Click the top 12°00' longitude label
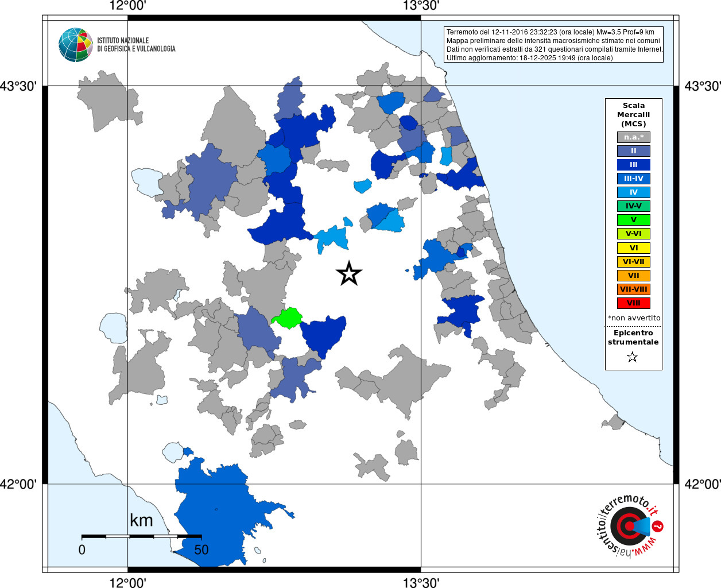Image resolution: width=721 pixels, height=588 pixels. (127, 6)
